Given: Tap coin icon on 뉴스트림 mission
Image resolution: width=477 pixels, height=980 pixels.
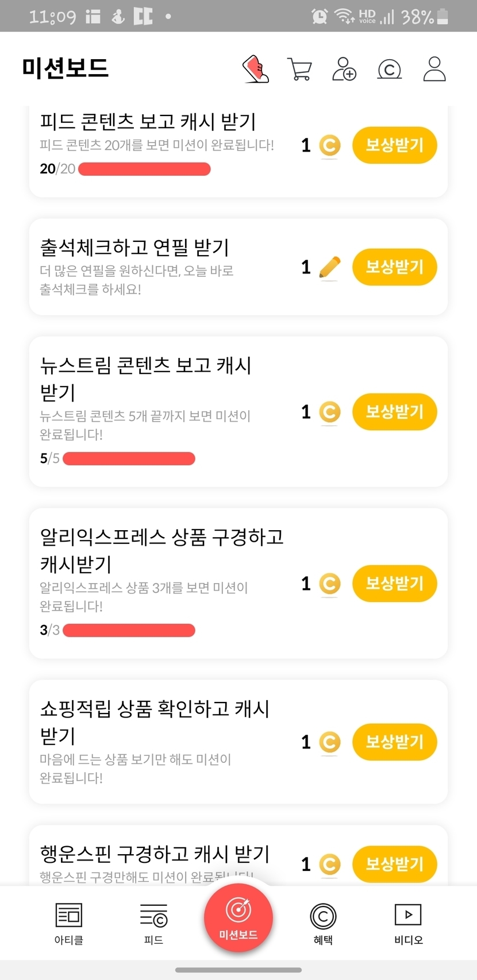Looking at the screenshot, I should [329, 412].
